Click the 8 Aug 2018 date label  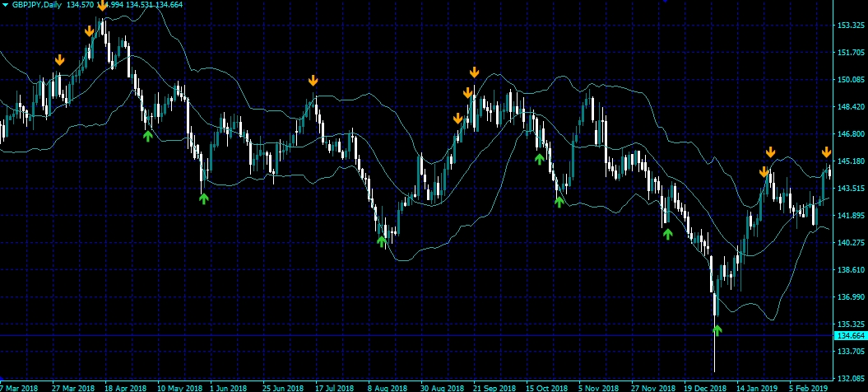387,388
